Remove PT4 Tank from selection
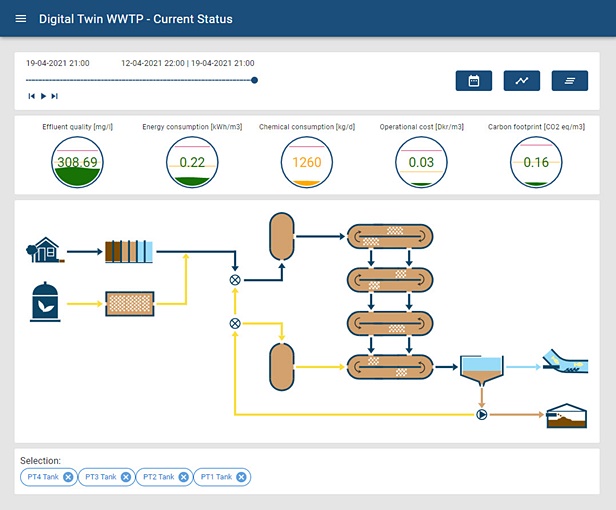Screen dimensions: 616x510 click(68, 477)
